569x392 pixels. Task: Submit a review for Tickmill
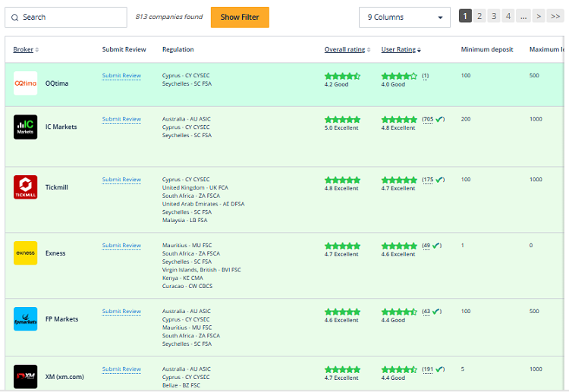(x=121, y=180)
